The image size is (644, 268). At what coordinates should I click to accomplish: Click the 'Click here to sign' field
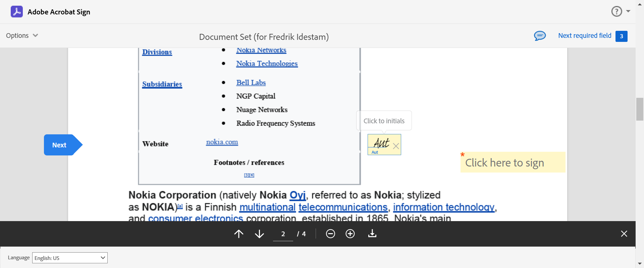click(x=513, y=163)
